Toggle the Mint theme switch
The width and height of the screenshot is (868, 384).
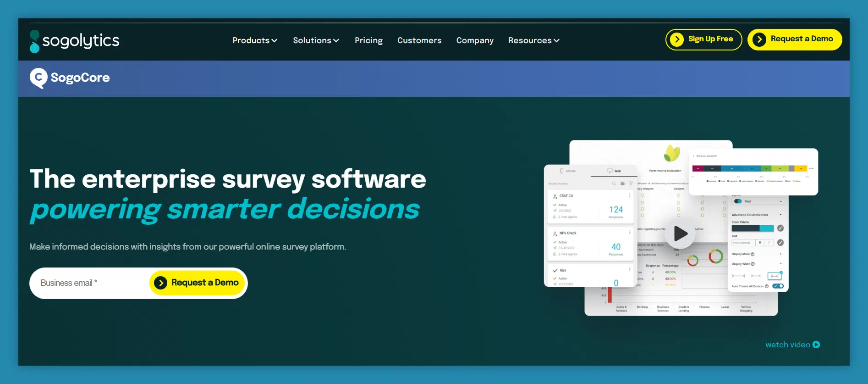click(738, 201)
